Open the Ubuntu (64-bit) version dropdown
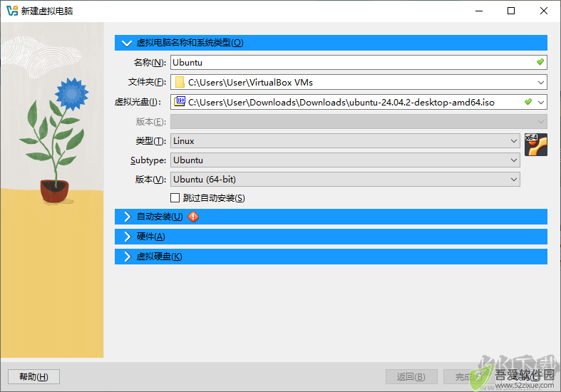 tap(345, 179)
